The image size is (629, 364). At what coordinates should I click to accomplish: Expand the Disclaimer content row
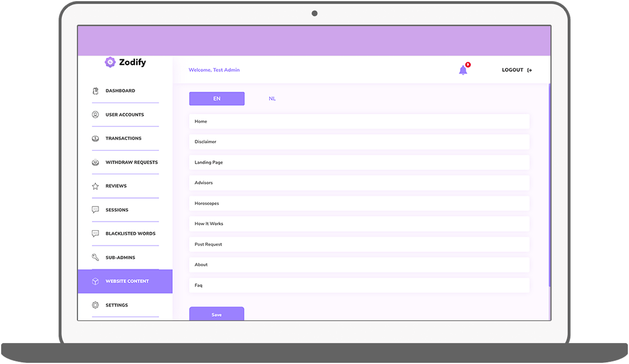(359, 142)
